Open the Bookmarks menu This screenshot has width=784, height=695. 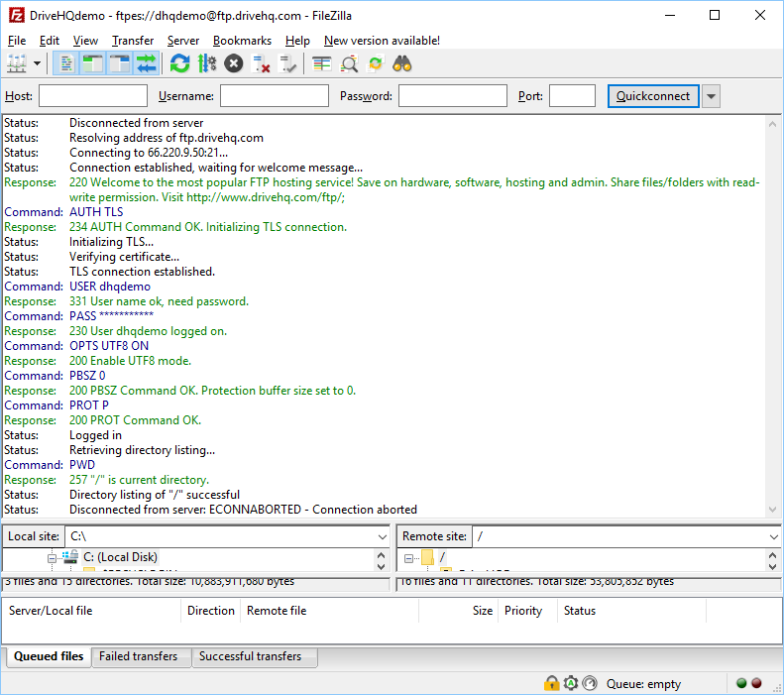point(242,41)
